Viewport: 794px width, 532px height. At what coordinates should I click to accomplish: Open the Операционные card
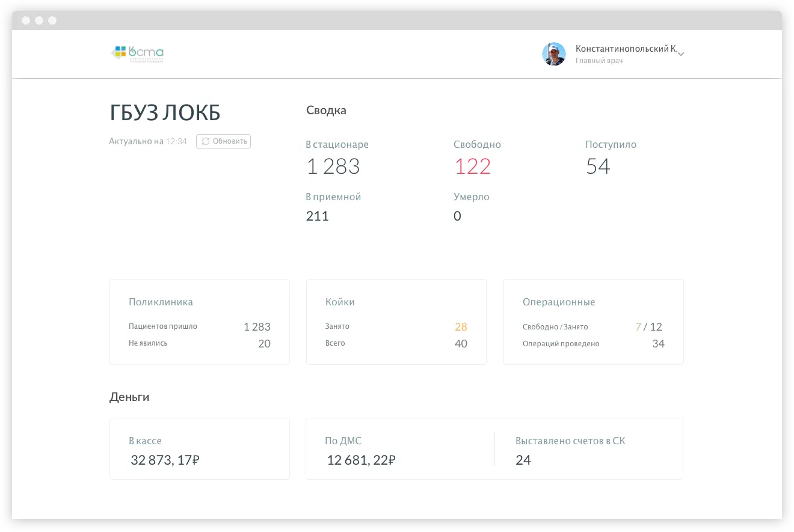pyautogui.click(x=593, y=321)
